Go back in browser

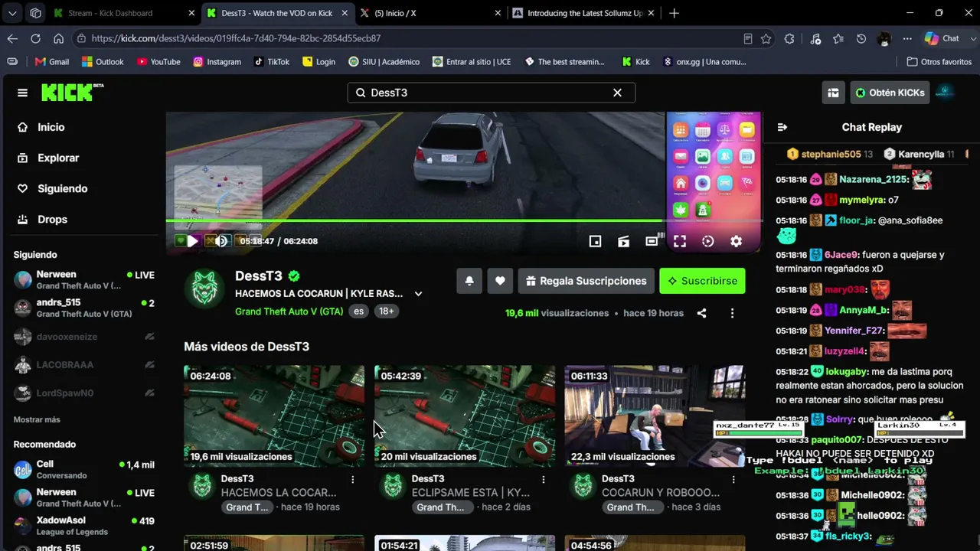(x=12, y=38)
